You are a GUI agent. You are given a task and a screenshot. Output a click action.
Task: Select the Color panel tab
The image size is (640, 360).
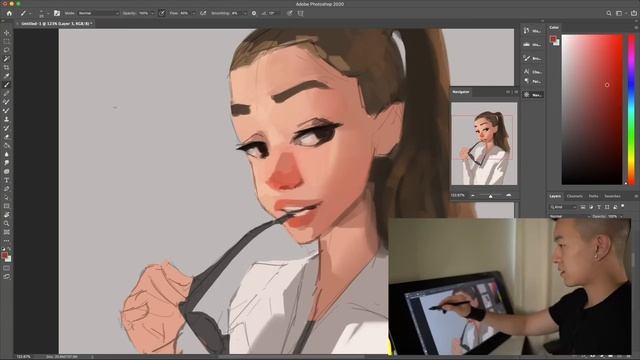554,27
